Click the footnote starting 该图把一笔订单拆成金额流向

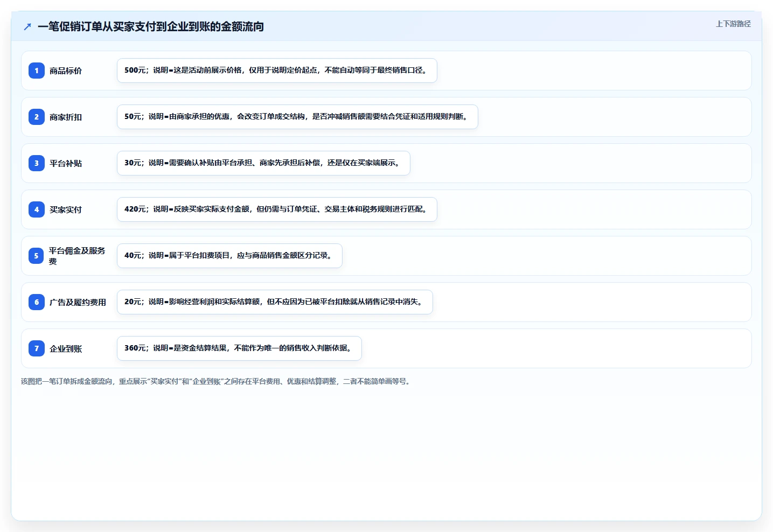pos(217,381)
